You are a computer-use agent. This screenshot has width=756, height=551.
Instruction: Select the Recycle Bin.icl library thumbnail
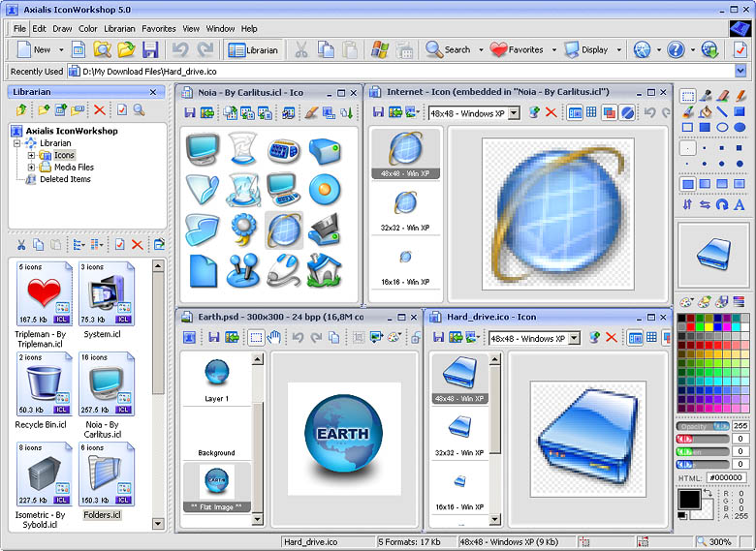pos(45,383)
